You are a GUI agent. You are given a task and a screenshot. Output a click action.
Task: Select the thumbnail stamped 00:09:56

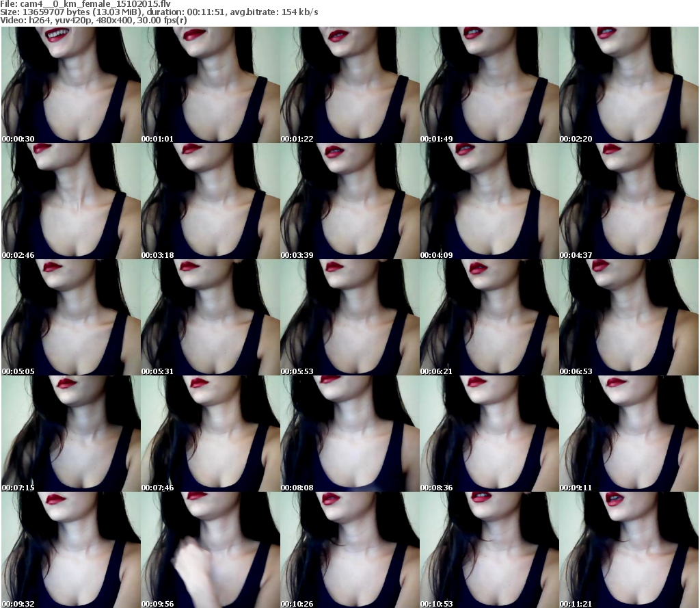point(211,550)
